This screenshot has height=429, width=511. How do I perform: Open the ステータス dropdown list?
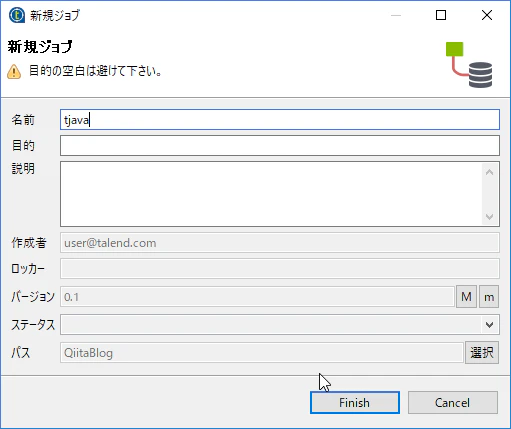(x=280, y=324)
